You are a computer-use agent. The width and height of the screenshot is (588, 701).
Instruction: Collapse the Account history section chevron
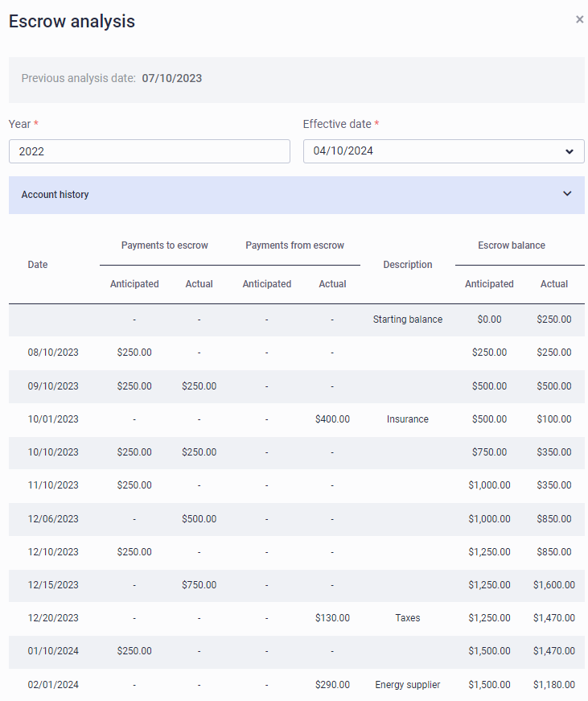567,194
